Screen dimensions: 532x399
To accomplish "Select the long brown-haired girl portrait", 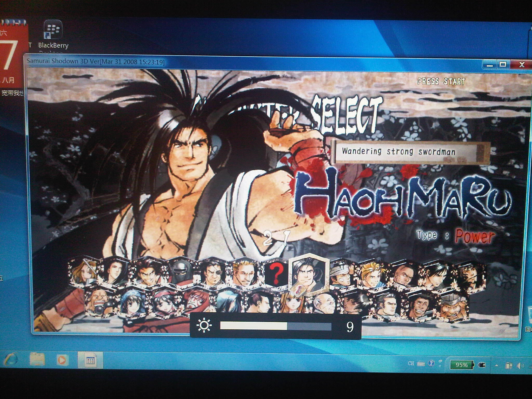I will [x=293, y=302].
